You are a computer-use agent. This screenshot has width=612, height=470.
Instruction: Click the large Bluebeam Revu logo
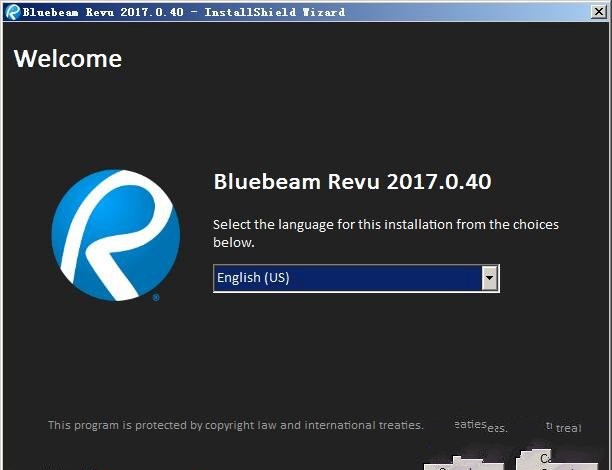(x=116, y=235)
